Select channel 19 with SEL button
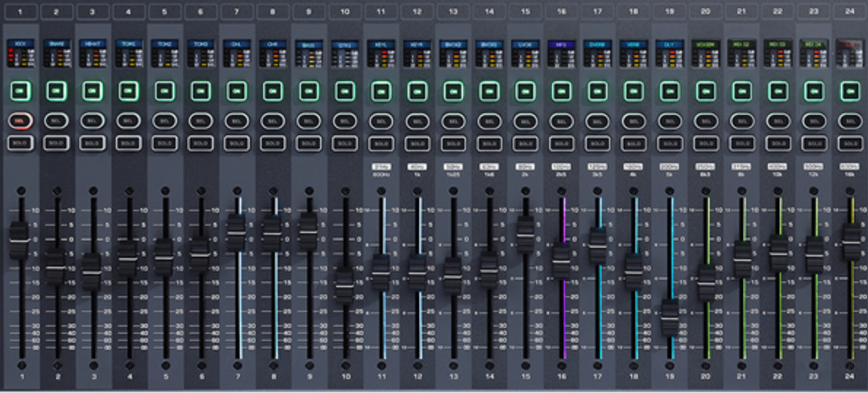 669,121
